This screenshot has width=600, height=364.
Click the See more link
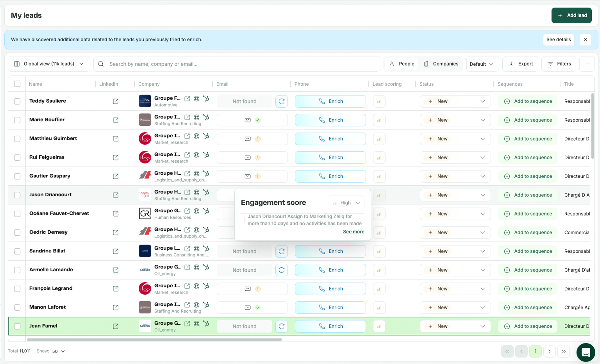(354, 232)
